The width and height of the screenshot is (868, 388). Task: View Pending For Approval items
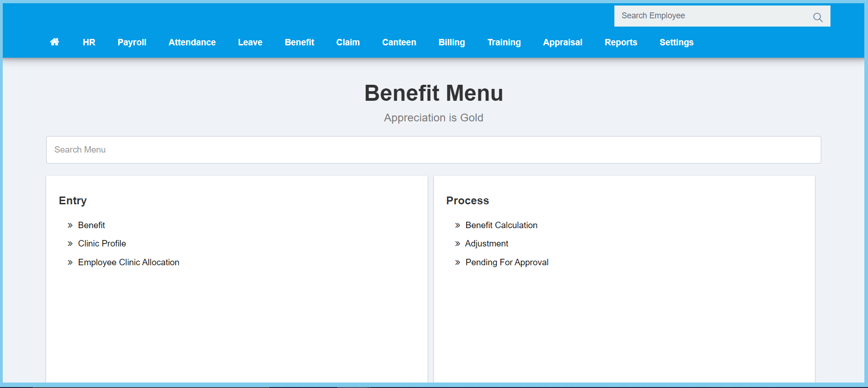tap(507, 262)
